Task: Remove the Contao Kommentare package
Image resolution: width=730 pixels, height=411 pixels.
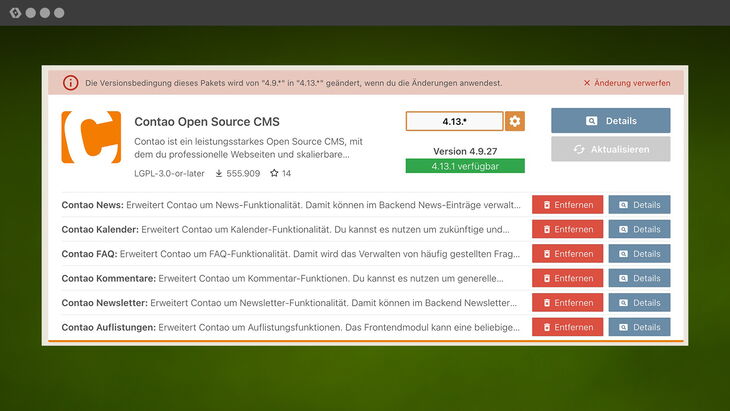Action: [567, 278]
